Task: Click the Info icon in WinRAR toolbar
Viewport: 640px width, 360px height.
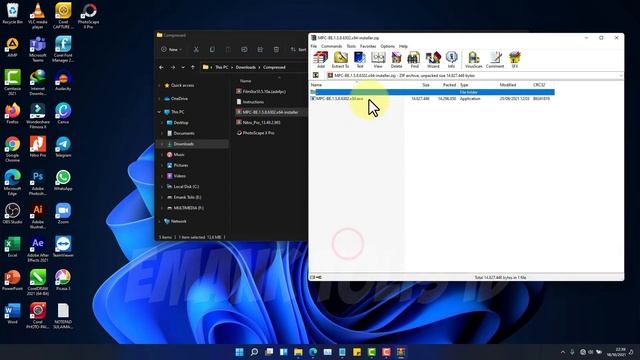Action: (x=451, y=60)
